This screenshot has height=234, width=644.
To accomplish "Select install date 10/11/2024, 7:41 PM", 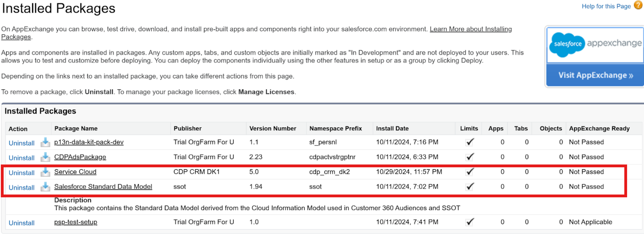I will pos(407,222).
